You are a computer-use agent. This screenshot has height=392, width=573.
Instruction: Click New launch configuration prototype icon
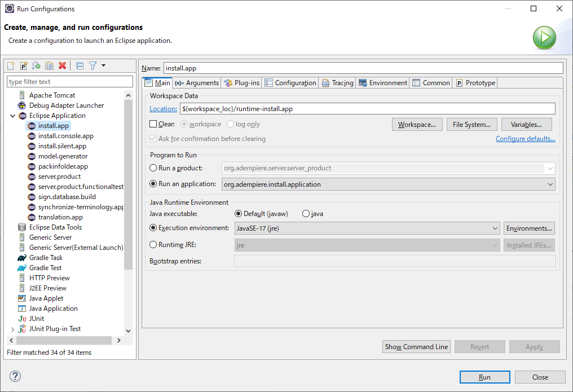pos(23,66)
